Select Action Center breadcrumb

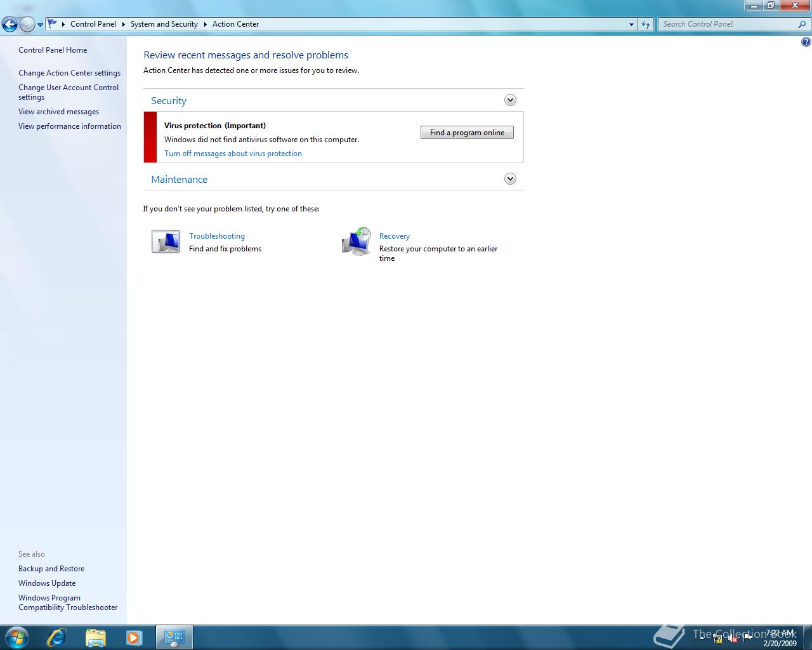point(235,24)
